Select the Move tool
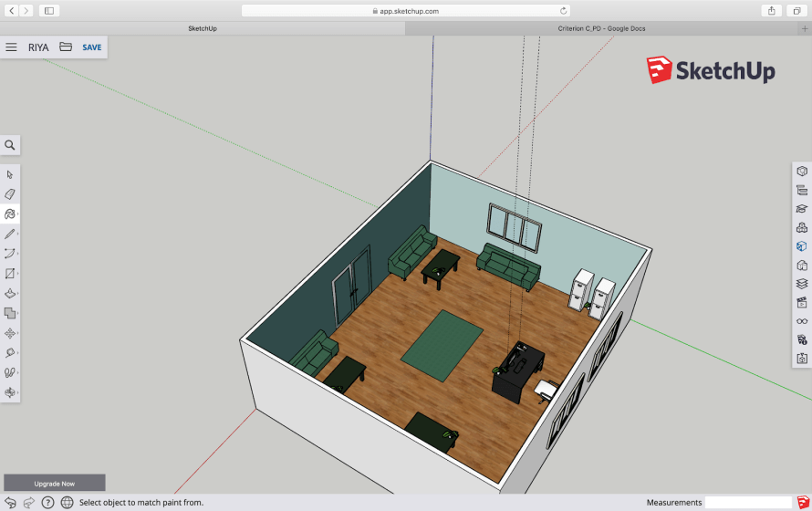 (10, 334)
